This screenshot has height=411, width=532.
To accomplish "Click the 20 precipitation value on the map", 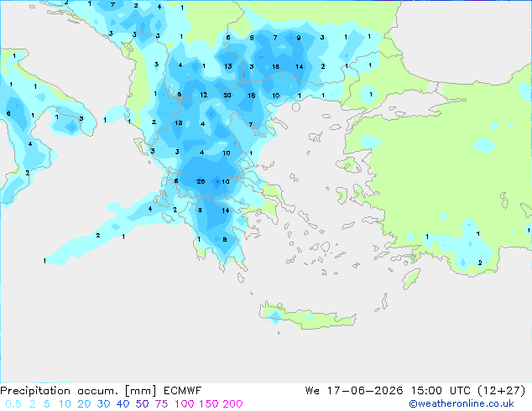I will coord(227,96).
